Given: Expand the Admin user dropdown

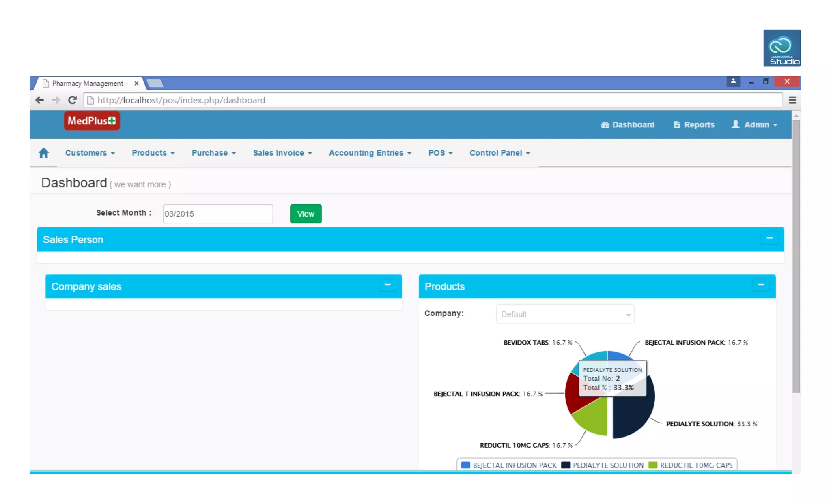Looking at the screenshot, I should tap(755, 125).
